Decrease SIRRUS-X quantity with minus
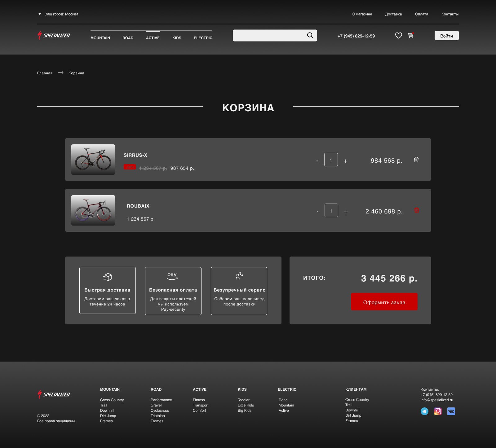The height and width of the screenshot is (448, 496). point(317,161)
